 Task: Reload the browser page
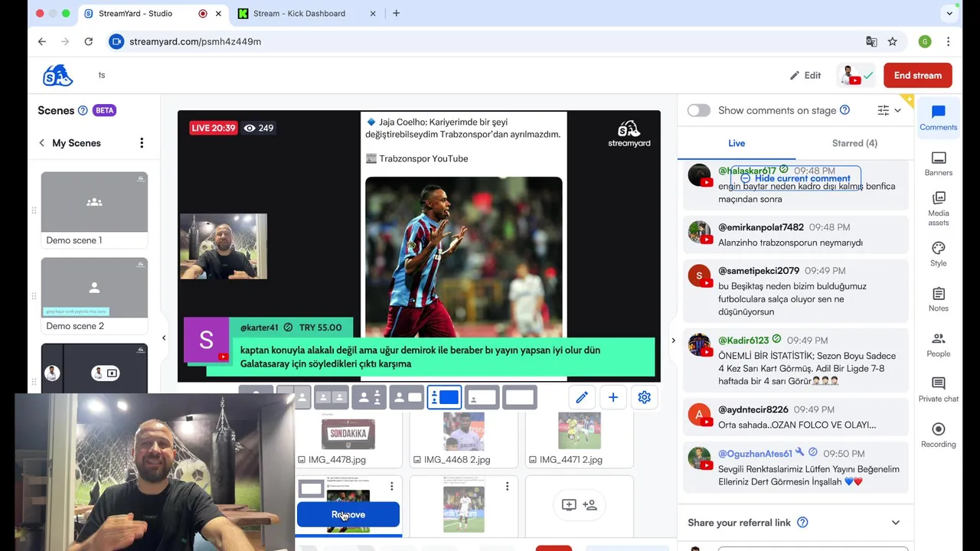point(89,41)
